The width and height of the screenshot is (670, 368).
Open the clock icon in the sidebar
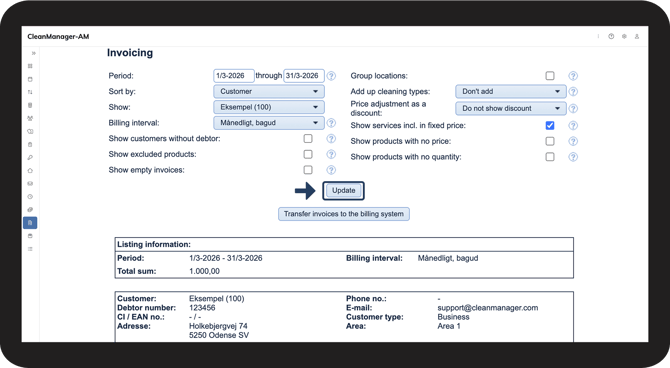click(x=30, y=197)
